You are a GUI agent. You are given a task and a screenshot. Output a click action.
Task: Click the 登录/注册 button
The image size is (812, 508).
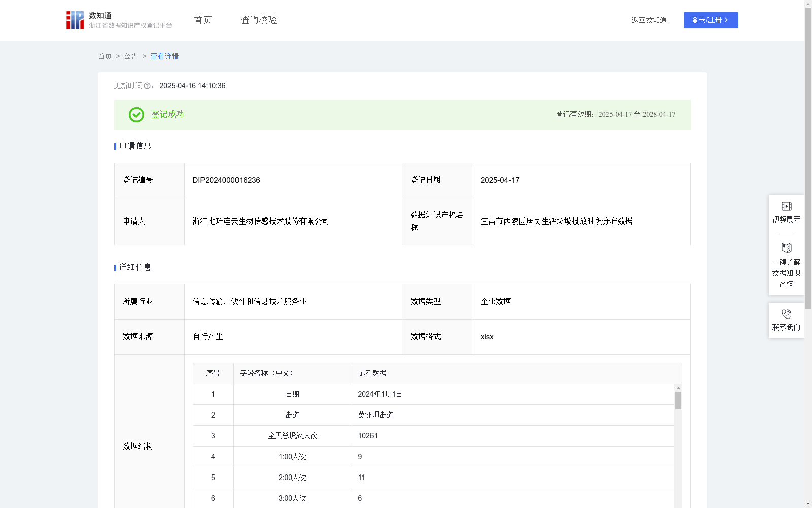pos(710,20)
